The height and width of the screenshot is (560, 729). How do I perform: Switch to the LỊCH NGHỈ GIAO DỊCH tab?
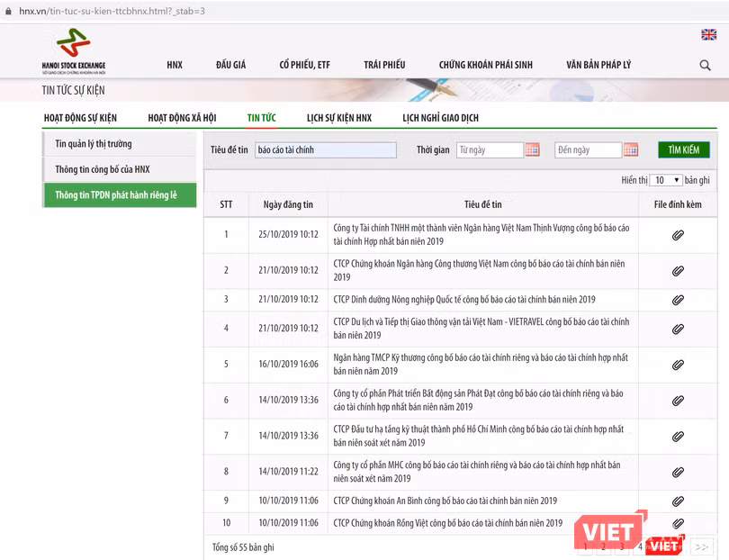(x=438, y=118)
